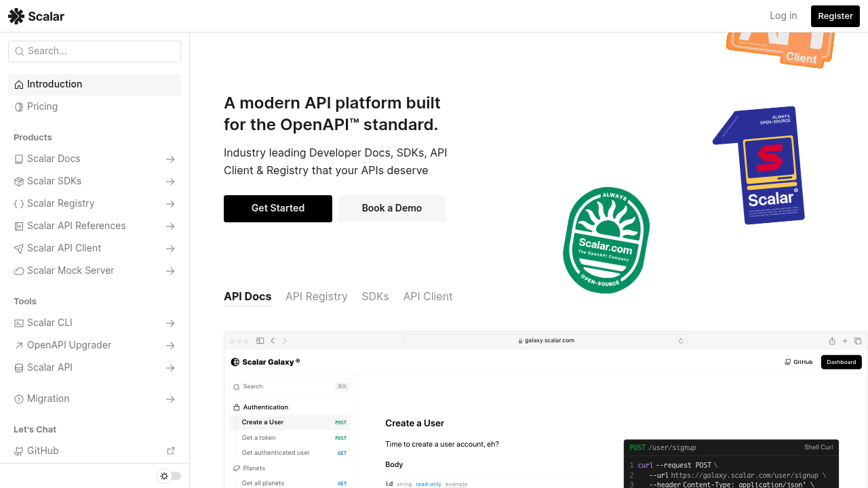868x488 pixels.
Task: Open the Pricing page in the sidebar
Action: 94,107
